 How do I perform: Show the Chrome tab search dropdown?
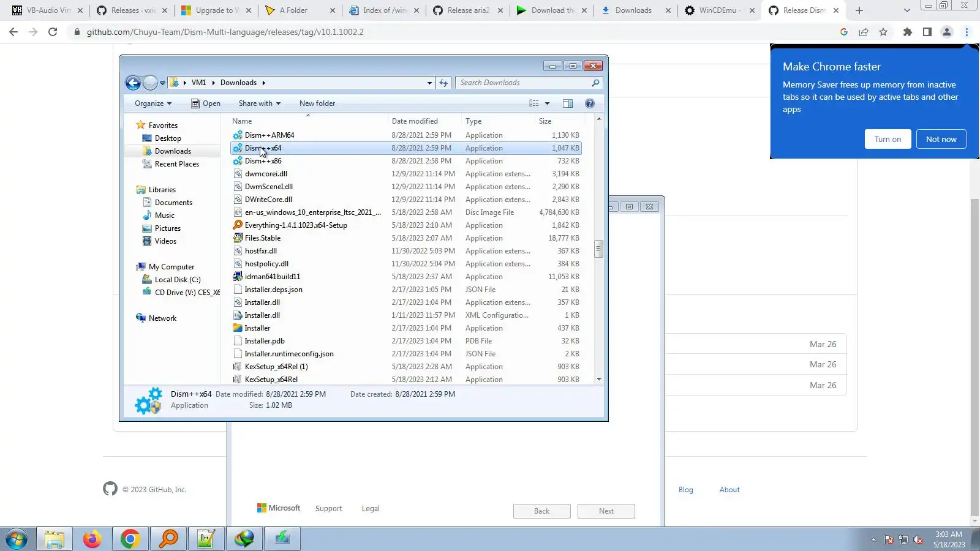click(x=907, y=10)
